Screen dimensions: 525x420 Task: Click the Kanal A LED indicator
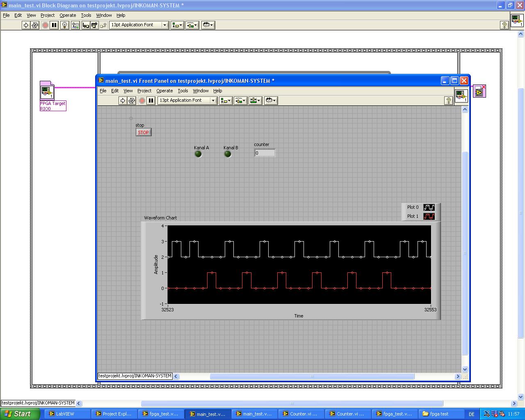[198, 154]
